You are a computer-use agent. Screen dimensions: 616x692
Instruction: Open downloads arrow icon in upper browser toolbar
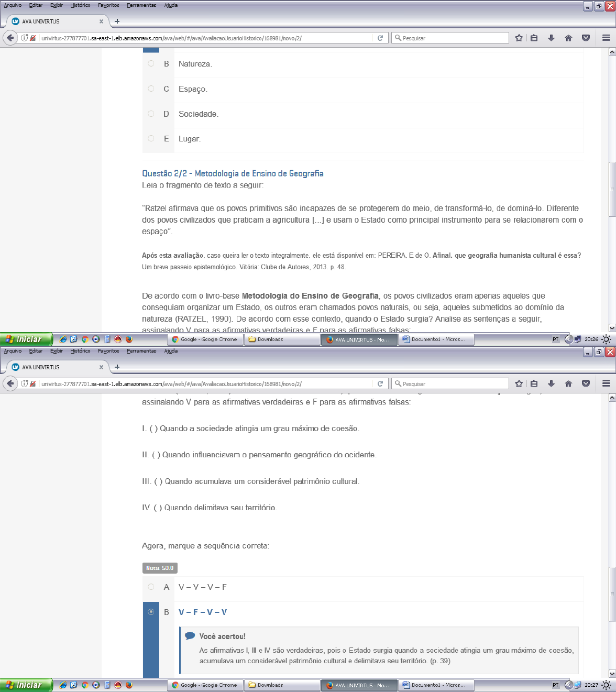pyautogui.click(x=551, y=38)
